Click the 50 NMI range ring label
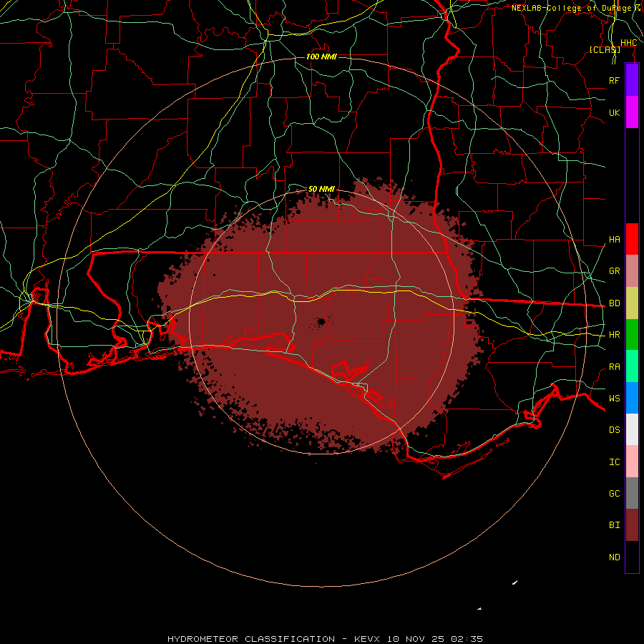Image resolution: width=644 pixels, height=644 pixels. tap(321, 189)
